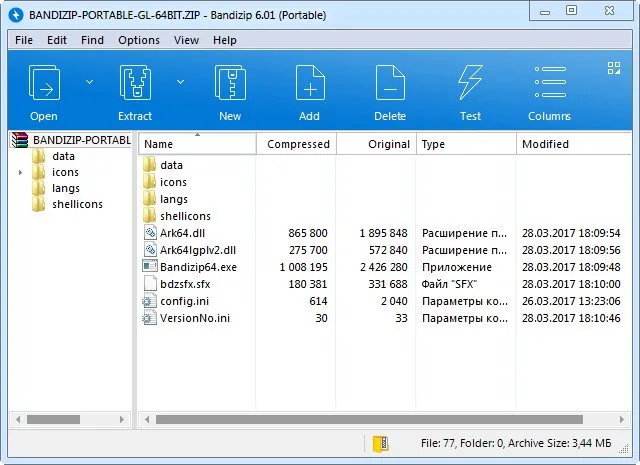
Task: Select shellicons folder in the tree panel
Action: 77,204
